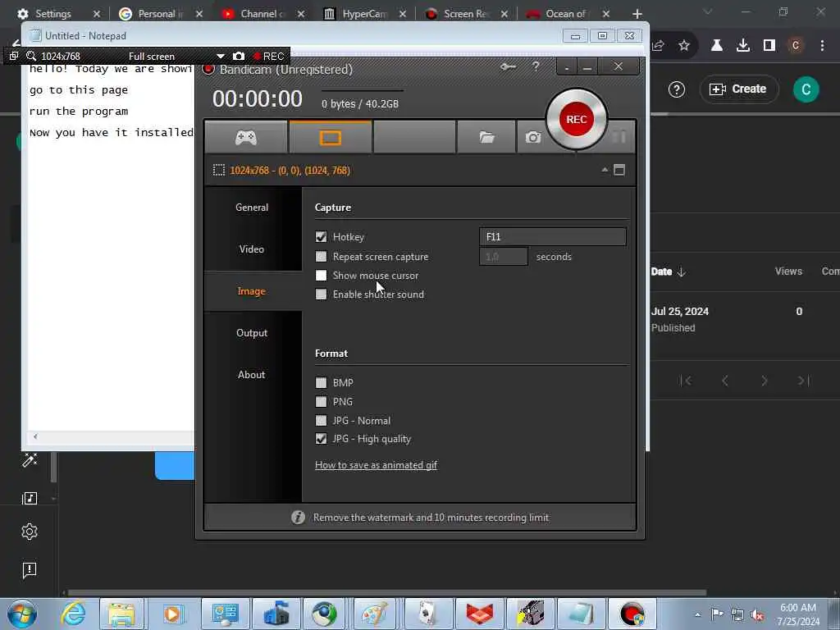Click Views column header
The height and width of the screenshot is (630, 840).
[788, 272]
